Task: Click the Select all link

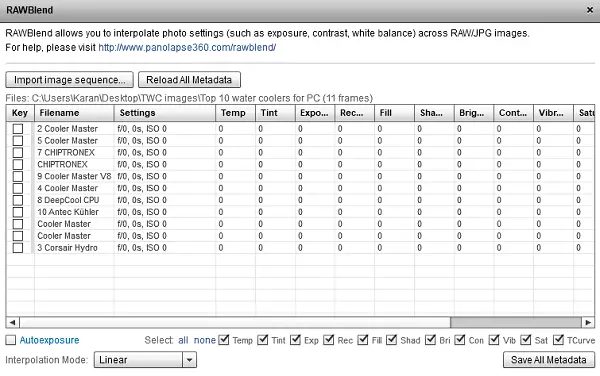Action: tap(183, 340)
